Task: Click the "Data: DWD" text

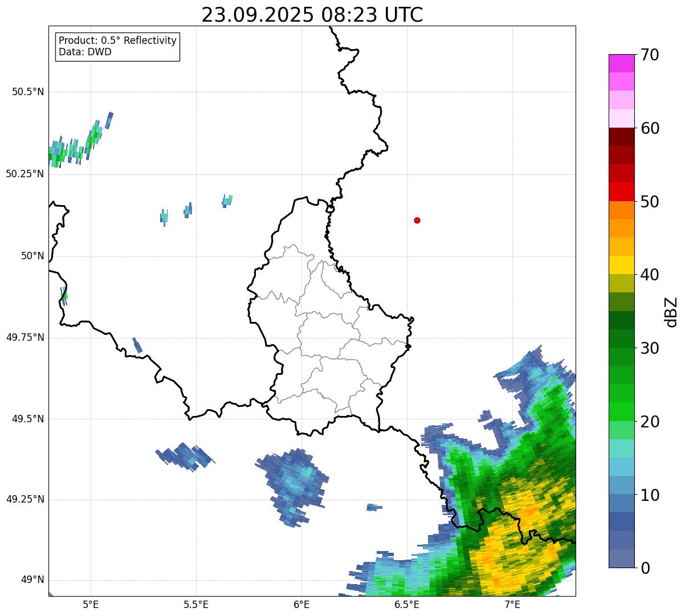Action: [85, 52]
